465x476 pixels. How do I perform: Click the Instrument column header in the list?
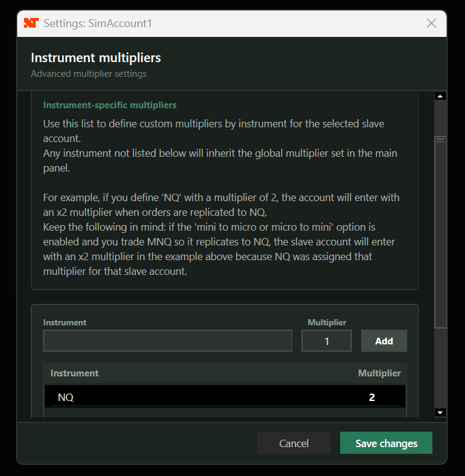click(x=74, y=373)
